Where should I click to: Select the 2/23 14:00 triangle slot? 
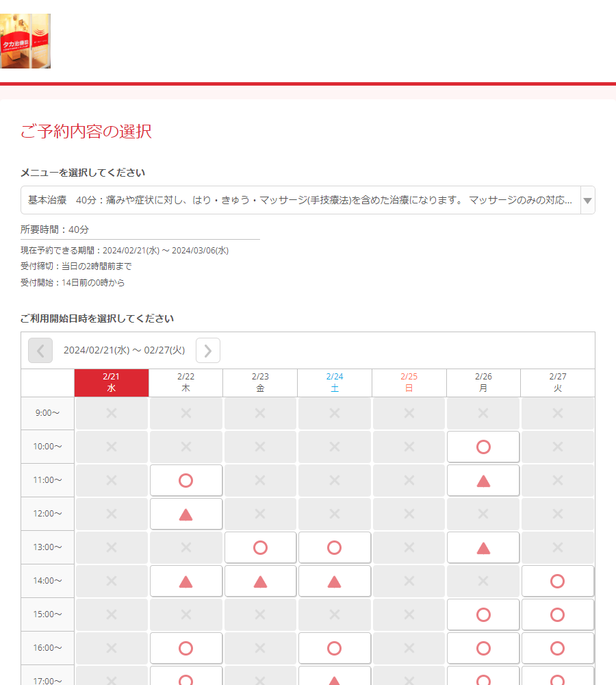(x=260, y=581)
